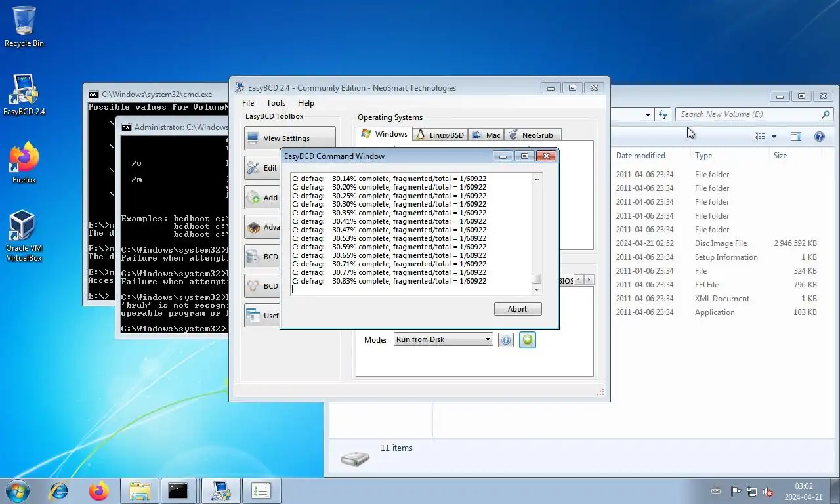Click the View Settings button label
The image size is (840, 504).
[x=287, y=138]
